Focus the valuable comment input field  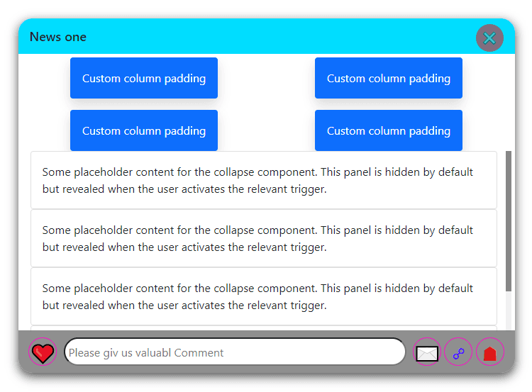pos(234,352)
